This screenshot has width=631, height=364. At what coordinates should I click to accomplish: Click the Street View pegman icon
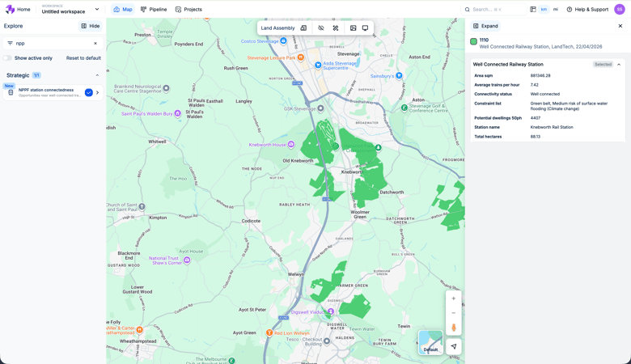coord(454,328)
